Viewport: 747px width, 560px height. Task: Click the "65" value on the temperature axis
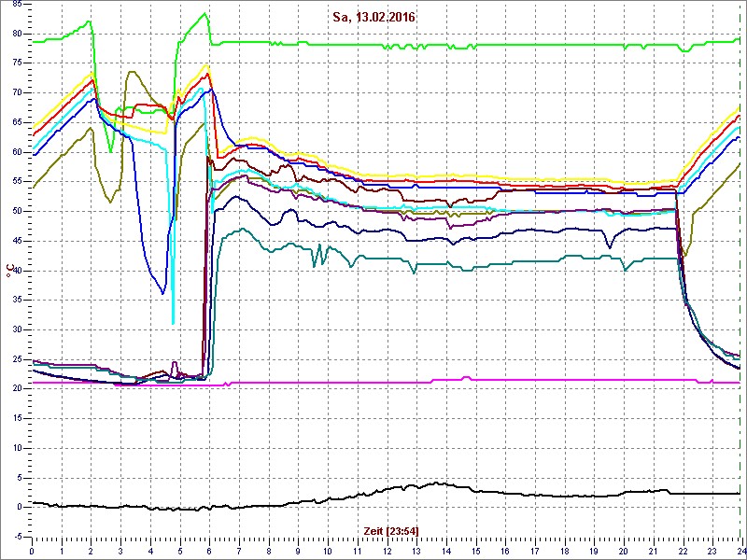[x=17, y=122]
